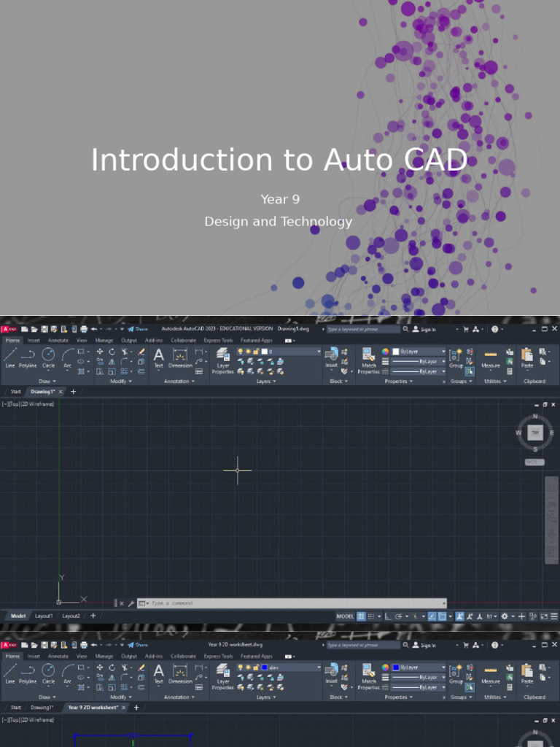Click the Group icon in Drawing1 window
The width and height of the screenshot is (560, 747).
[456, 357]
